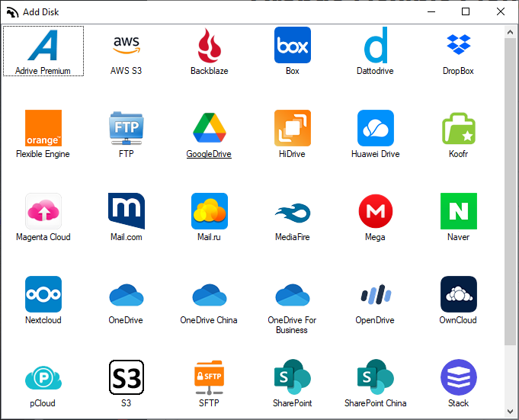Viewport: 519px width, 420px height.
Task: Pick the SharePoint icon above 'SharePoint'
Action: coord(292,377)
